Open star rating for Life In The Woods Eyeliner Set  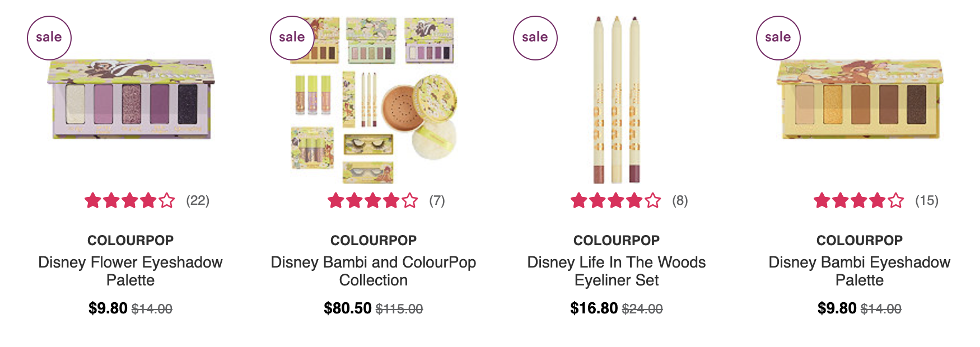tap(616, 200)
